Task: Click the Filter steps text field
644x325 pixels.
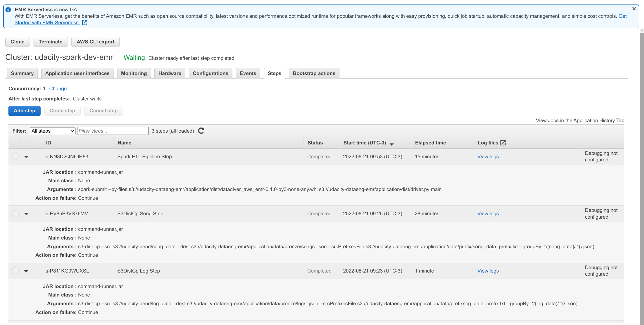Action: [113, 131]
